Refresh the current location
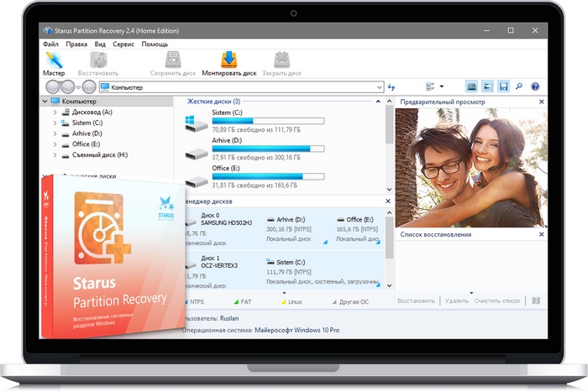Screen dimensions: 588x392 [x=391, y=87]
